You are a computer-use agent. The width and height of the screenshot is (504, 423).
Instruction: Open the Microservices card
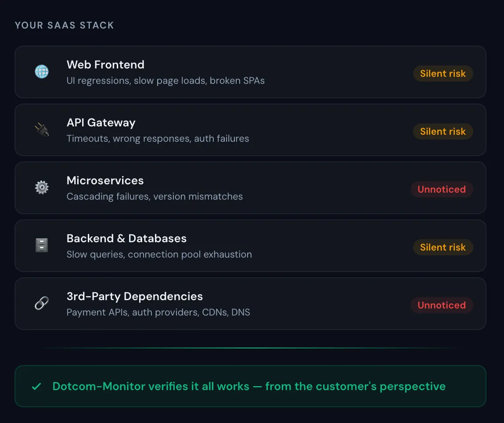[250, 188]
